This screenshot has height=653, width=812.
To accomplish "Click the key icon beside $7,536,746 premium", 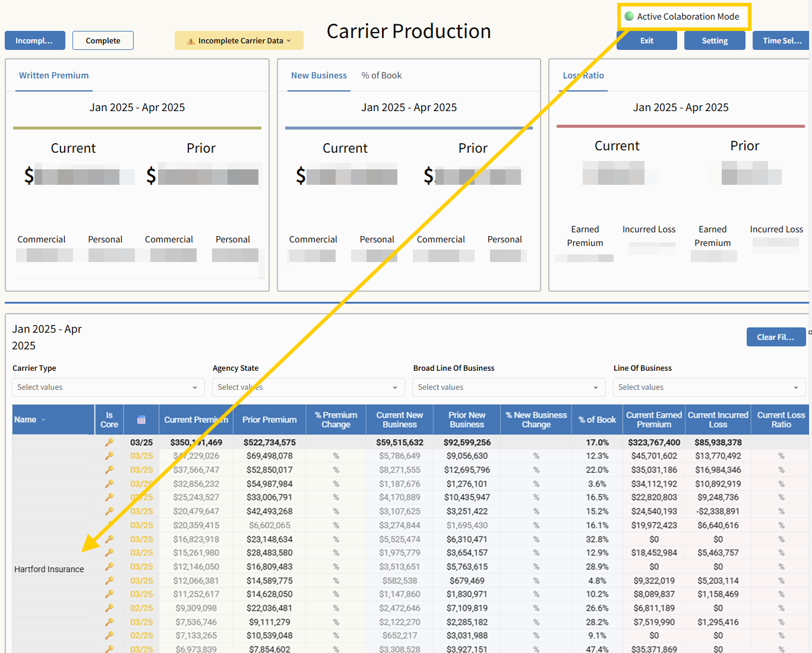I will [x=109, y=622].
